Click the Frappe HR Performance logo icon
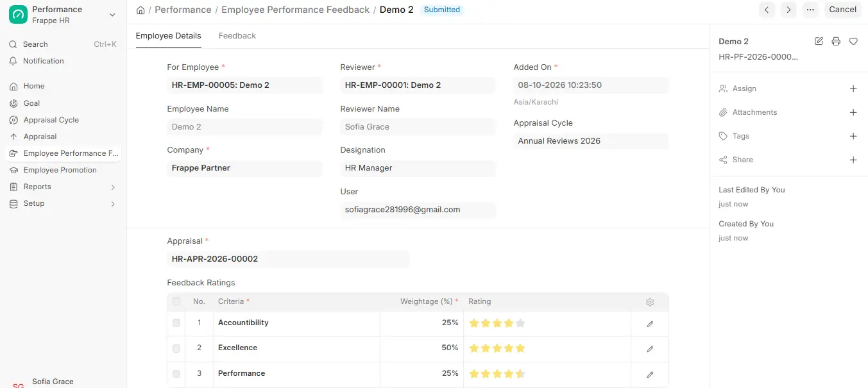The width and height of the screenshot is (868, 388). pyautogui.click(x=18, y=15)
